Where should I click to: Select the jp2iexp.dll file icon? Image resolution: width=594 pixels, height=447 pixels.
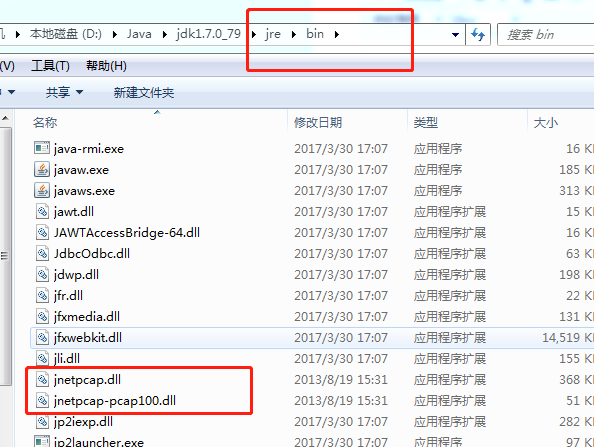click(x=42, y=422)
